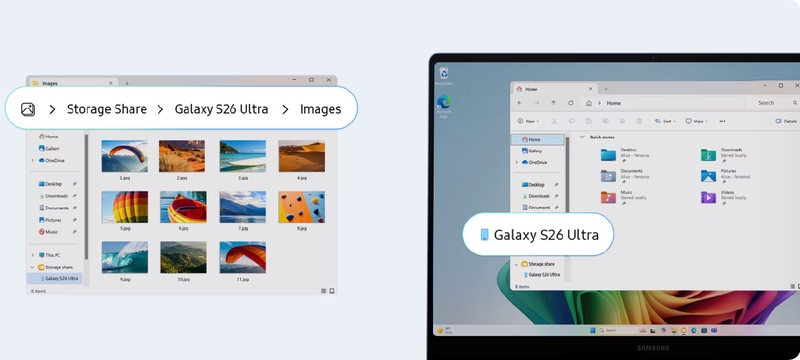The image size is (800, 360).
Task: Toggle the Details pane button
Action: pos(786,121)
